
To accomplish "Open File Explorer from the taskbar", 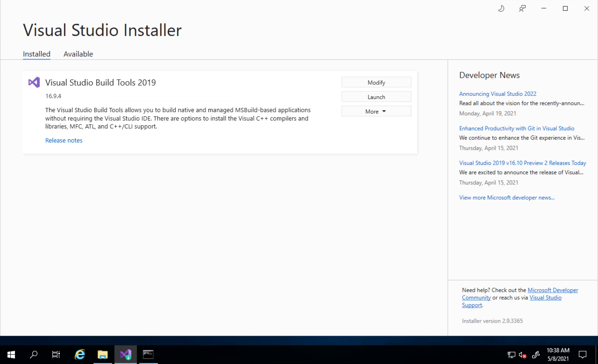I will click(102, 354).
